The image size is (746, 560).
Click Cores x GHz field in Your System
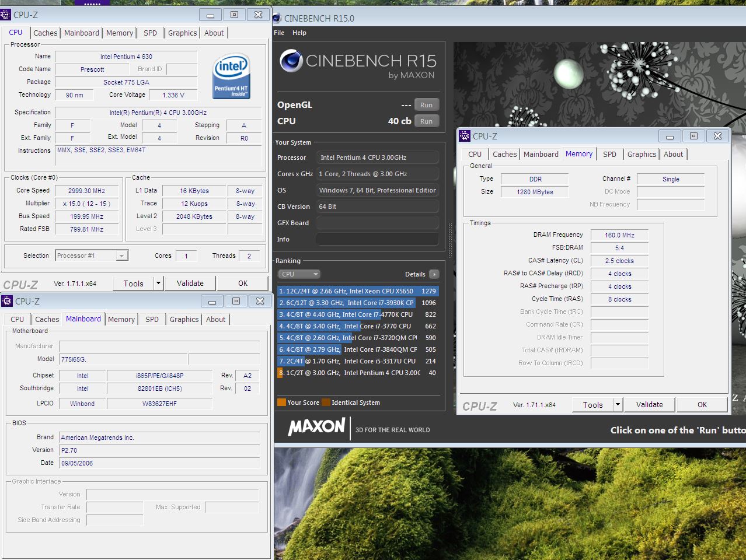pos(378,174)
